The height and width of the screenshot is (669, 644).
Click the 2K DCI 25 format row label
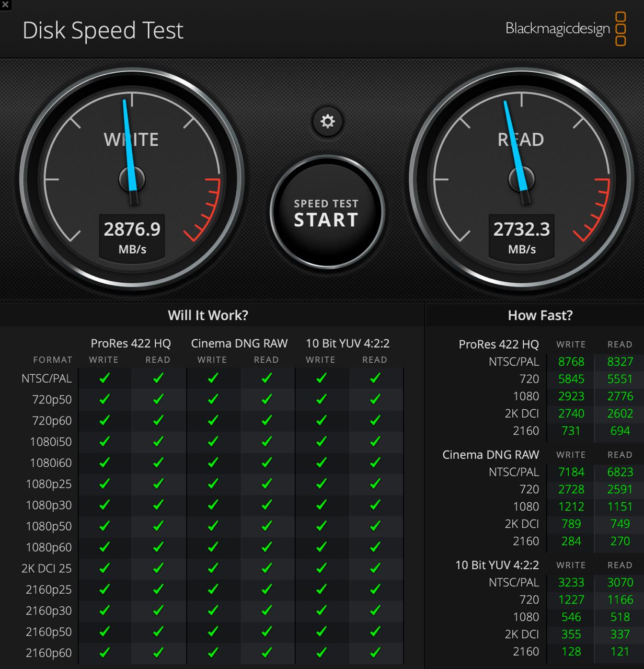point(47,568)
